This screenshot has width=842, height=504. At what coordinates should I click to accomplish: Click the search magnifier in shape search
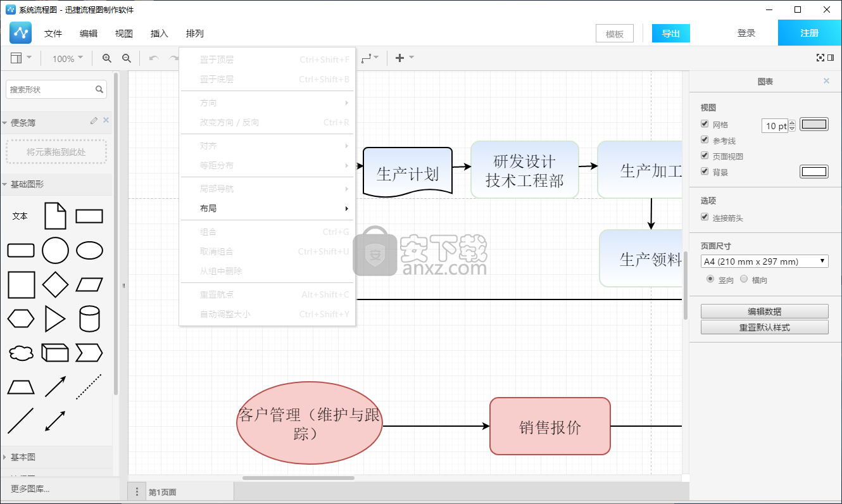(100, 90)
